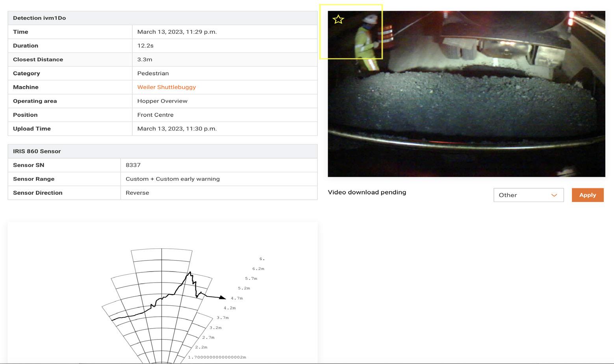
Task: Select the 5.2m chart distance label
Action: 244,288
